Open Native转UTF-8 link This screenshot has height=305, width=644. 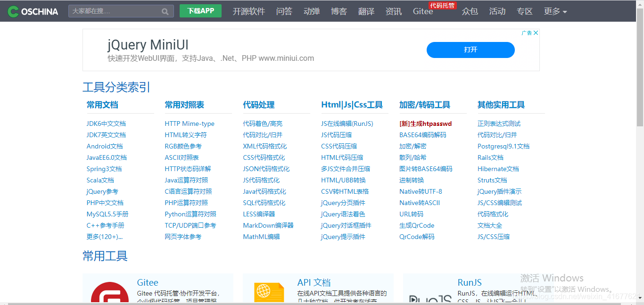point(421,191)
